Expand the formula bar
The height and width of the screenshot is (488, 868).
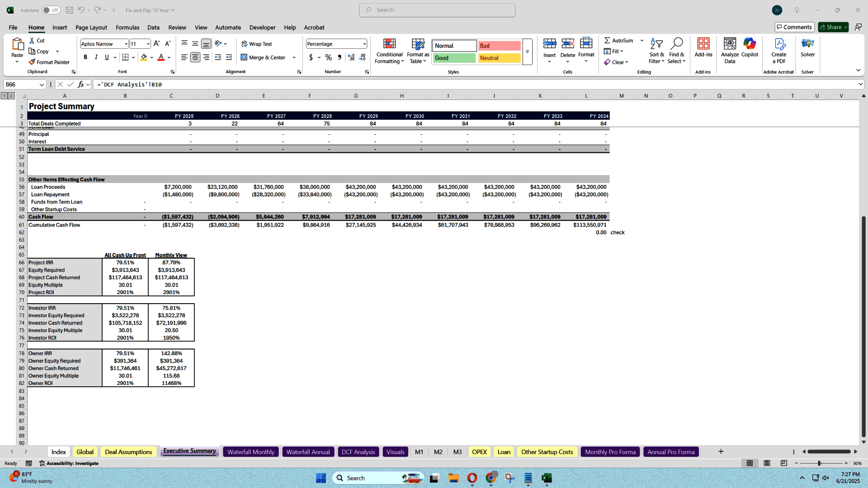pyautogui.click(x=860, y=84)
